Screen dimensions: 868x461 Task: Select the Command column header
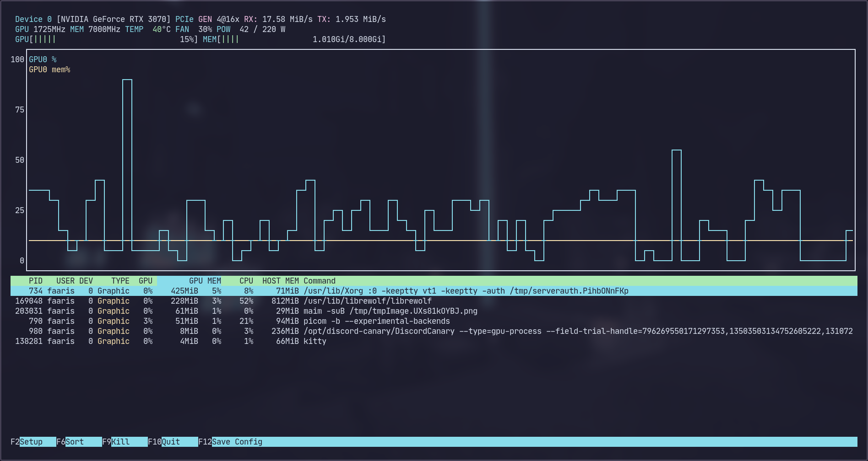click(x=320, y=281)
